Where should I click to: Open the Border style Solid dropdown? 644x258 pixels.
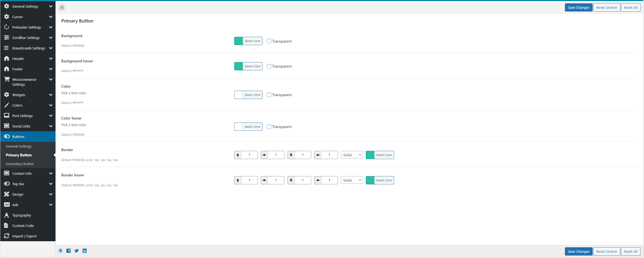(x=352, y=155)
